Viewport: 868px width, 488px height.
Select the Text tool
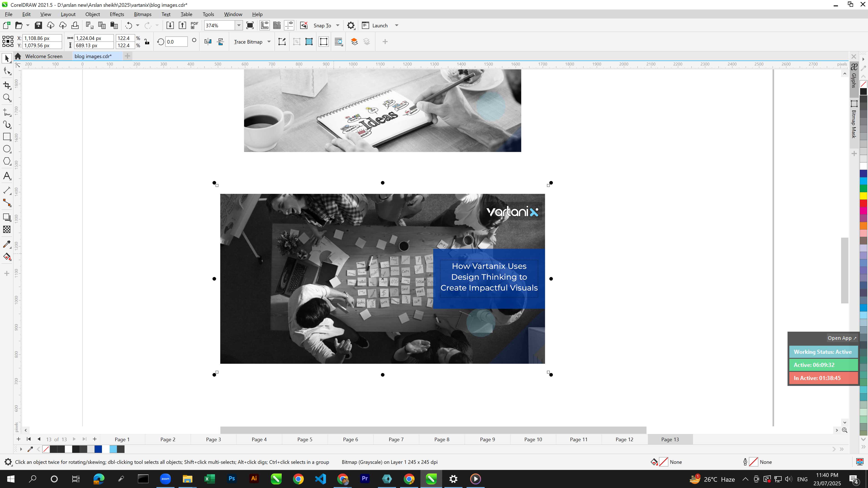point(7,176)
